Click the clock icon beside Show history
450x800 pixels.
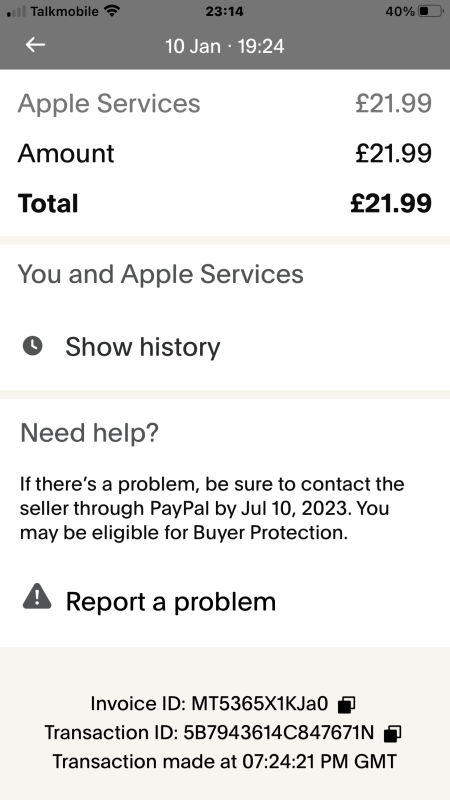tap(33, 346)
